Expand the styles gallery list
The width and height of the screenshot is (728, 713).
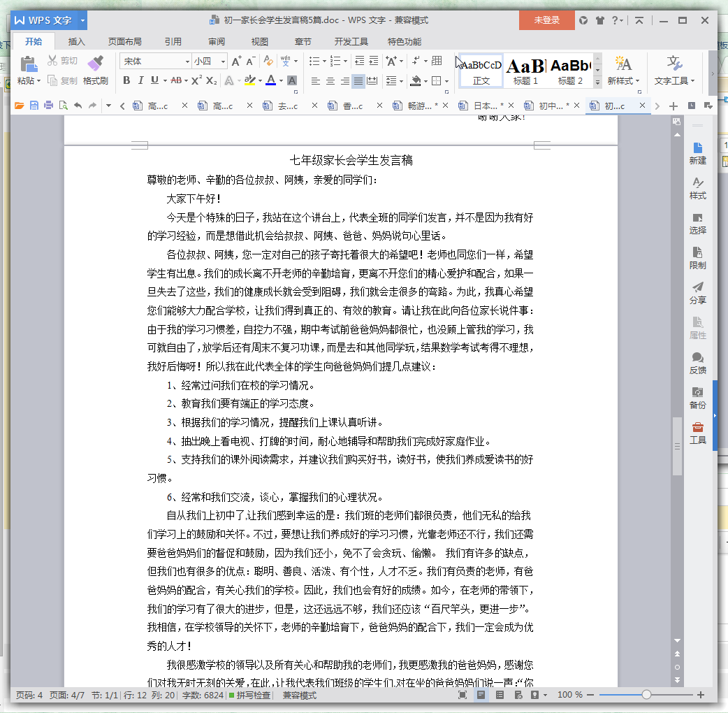(x=597, y=82)
